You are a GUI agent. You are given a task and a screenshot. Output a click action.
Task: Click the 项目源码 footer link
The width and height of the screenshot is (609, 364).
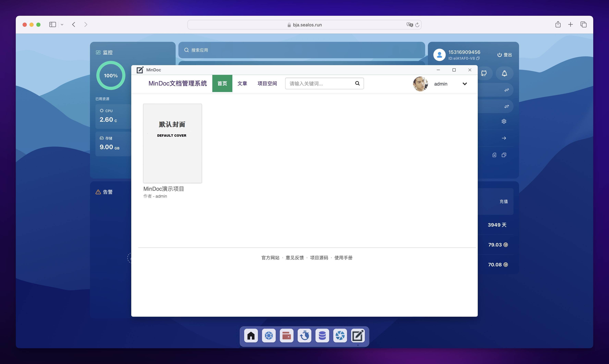319,258
